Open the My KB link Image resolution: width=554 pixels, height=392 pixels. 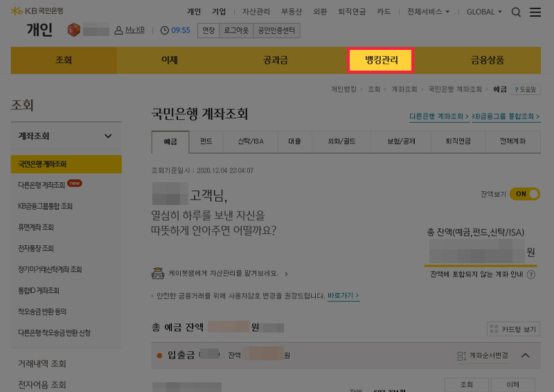coord(135,30)
